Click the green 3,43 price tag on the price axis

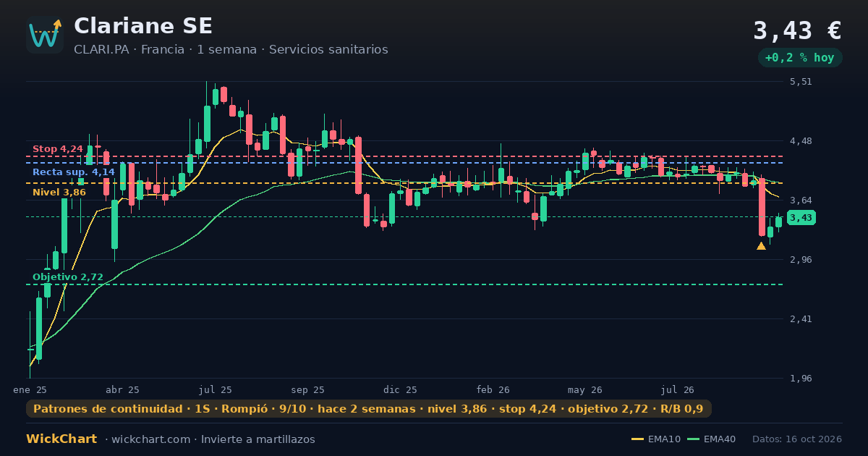801,218
